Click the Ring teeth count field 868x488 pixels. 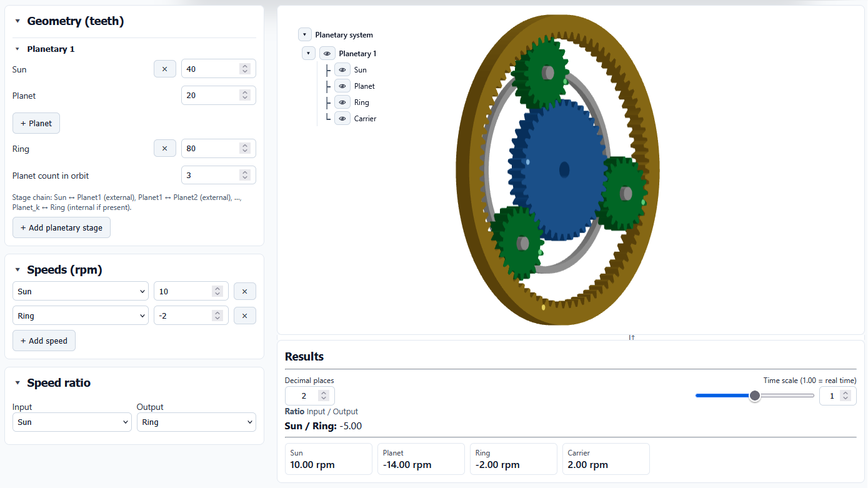219,149
